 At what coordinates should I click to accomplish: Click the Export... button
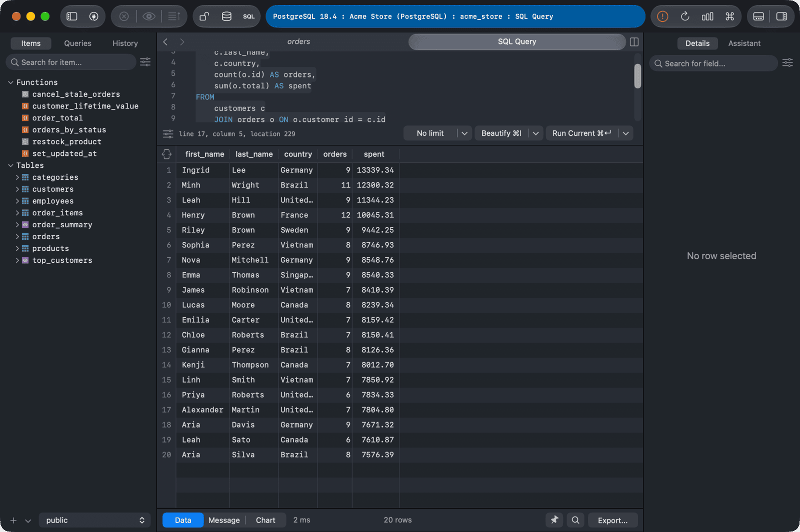612,520
